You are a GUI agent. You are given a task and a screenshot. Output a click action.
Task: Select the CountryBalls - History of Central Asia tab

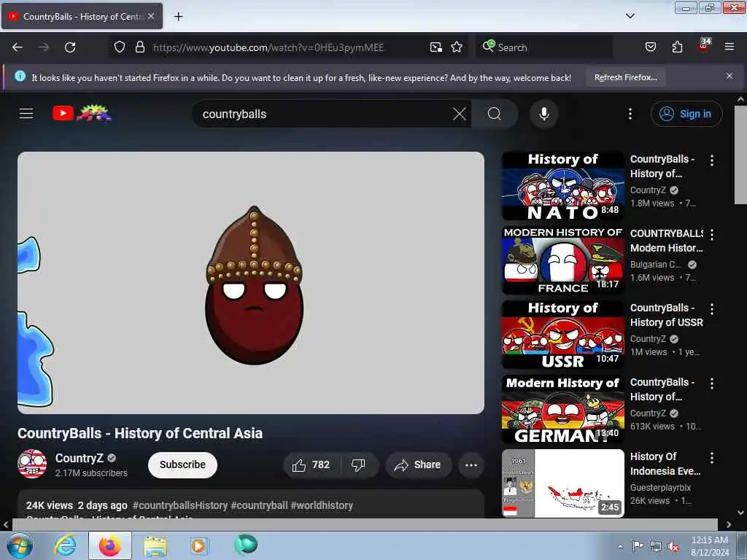point(82,16)
